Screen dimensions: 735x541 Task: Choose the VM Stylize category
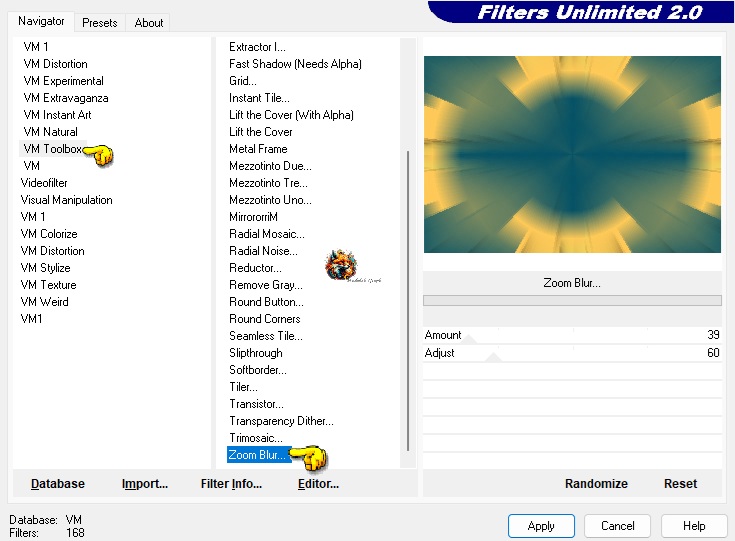coord(45,268)
